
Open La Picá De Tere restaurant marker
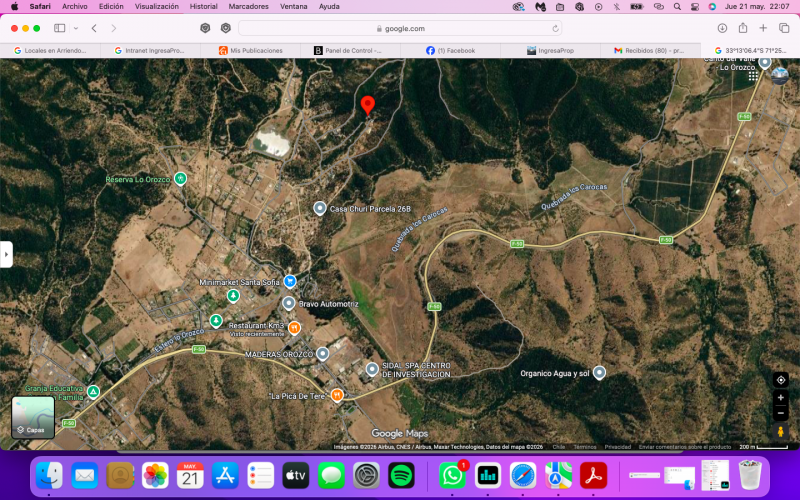click(337, 395)
